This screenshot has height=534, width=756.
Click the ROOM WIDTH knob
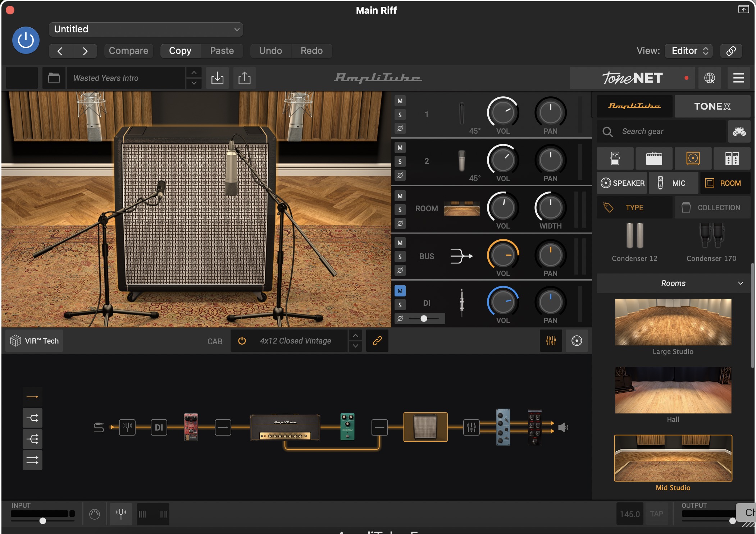coord(550,207)
